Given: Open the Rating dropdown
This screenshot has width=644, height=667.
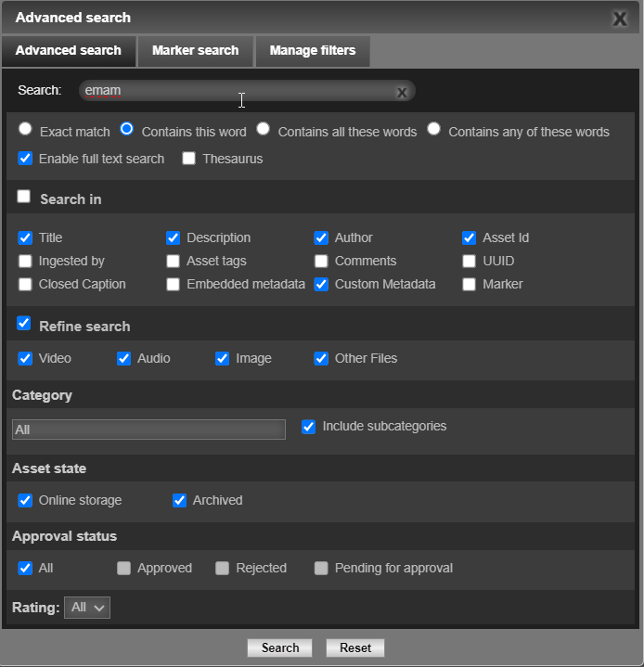Looking at the screenshot, I should point(87,608).
